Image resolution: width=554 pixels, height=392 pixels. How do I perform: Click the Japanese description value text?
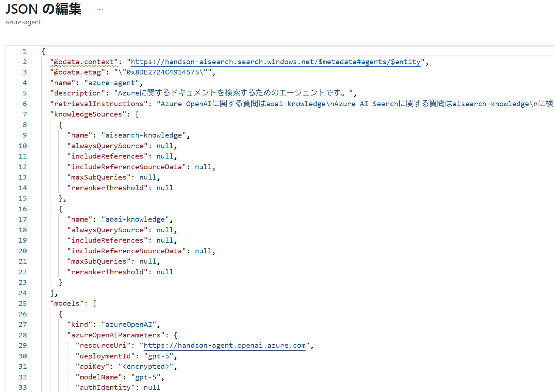(x=233, y=93)
